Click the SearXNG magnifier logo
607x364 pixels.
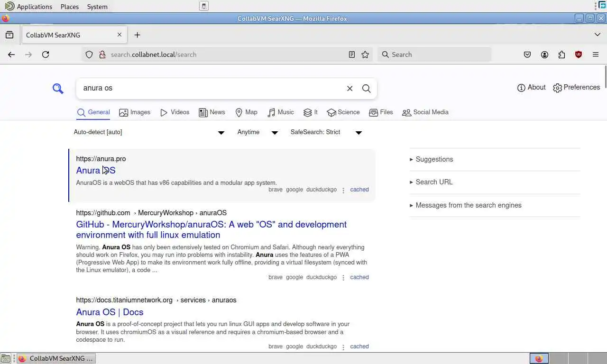(x=58, y=88)
